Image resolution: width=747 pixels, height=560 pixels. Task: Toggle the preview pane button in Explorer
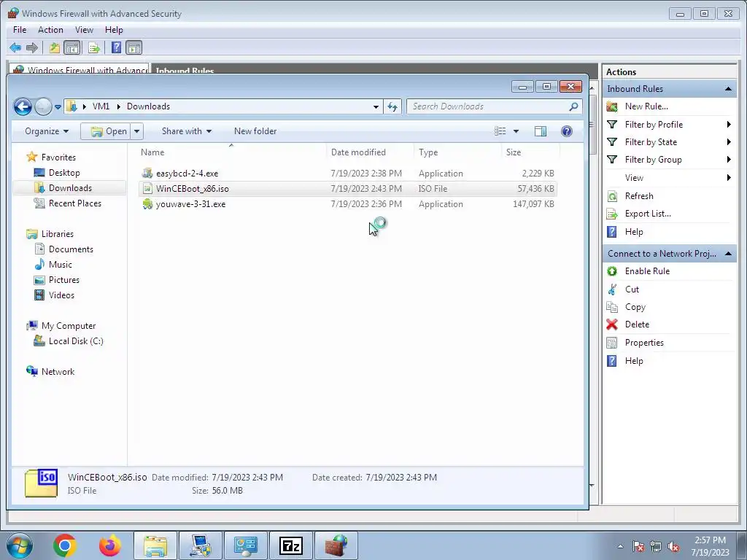(541, 131)
